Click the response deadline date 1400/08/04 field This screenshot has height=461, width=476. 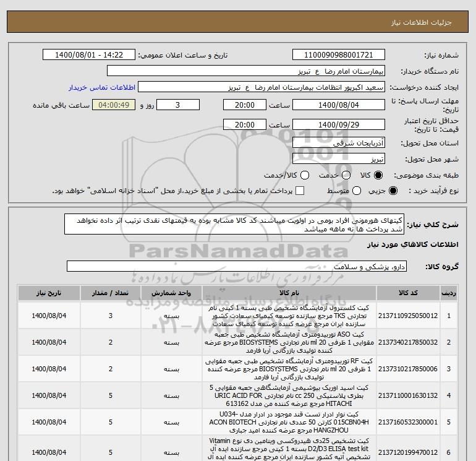click(x=339, y=105)
